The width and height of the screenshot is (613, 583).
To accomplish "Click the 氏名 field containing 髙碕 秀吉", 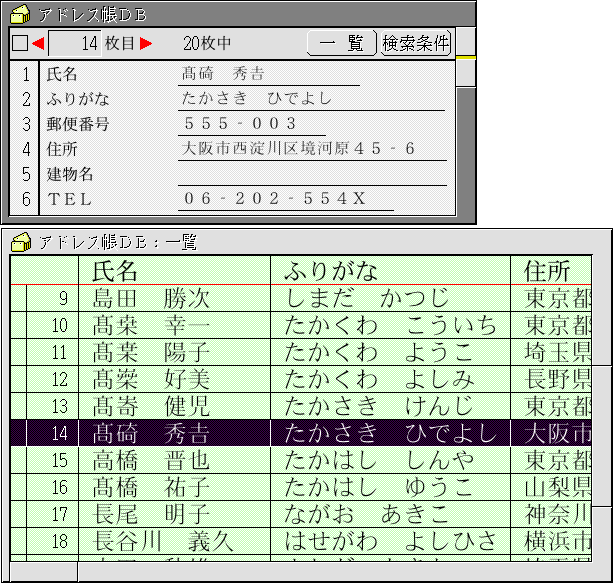I will [268, 75].
